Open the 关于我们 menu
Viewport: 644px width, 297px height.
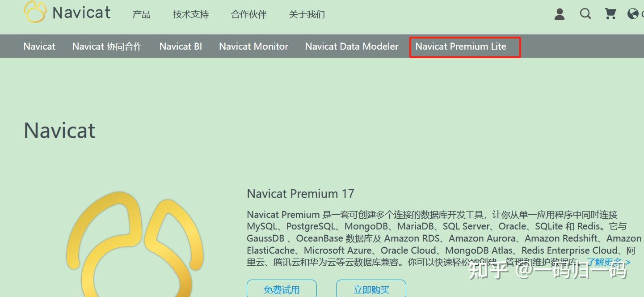(x=307, y=14)
